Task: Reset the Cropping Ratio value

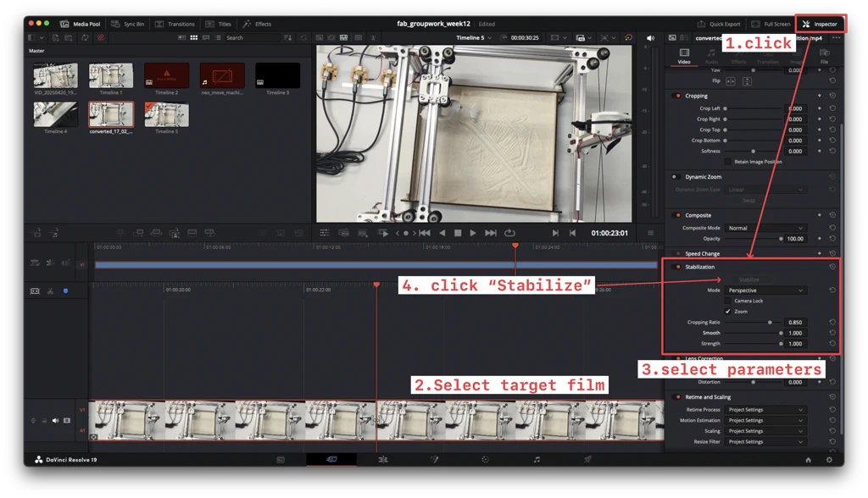Action: (x=832, y=322)
